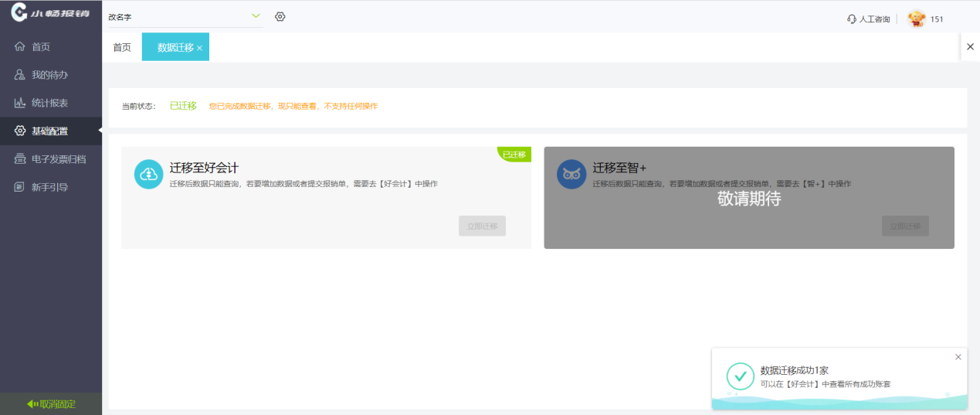Viewport: 980px width, 415px height.
Task: Open the account menu labeled 151
Action: click(937, 19)
